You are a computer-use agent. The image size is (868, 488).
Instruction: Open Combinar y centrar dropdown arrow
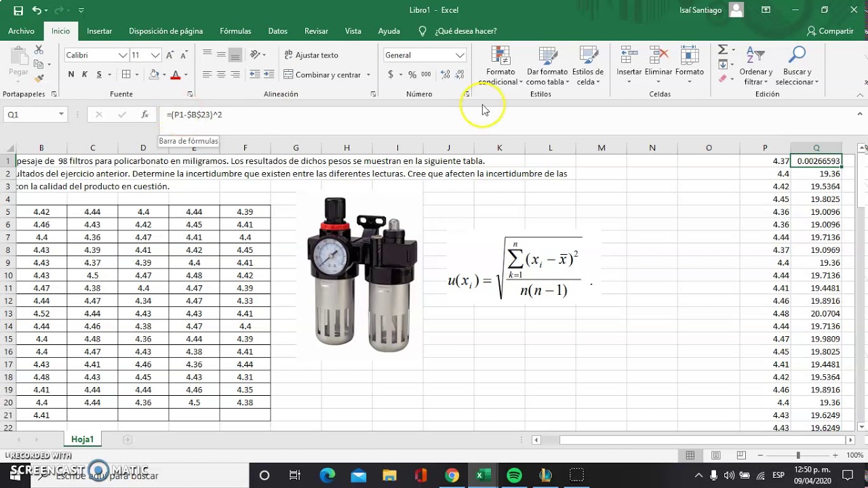[368, 75]
